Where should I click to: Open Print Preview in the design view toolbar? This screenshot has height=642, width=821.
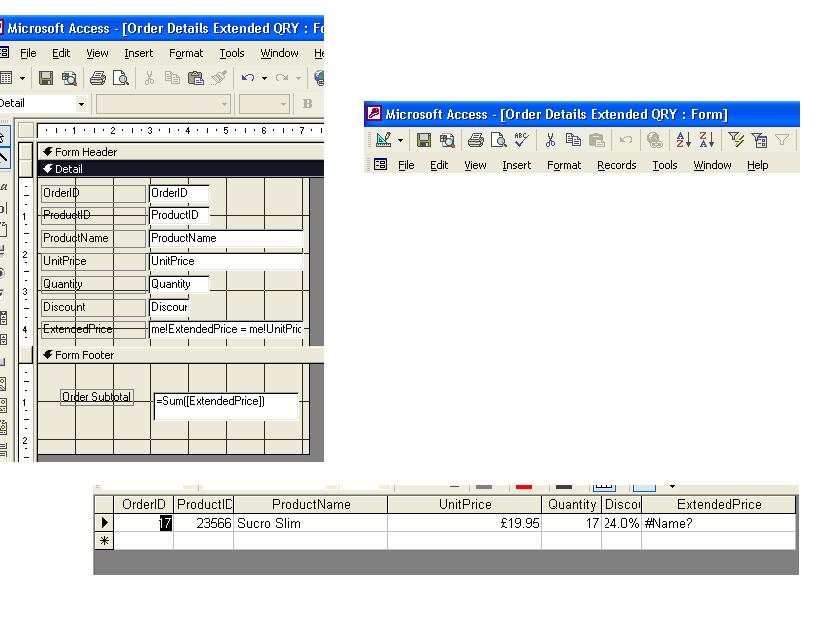tap(121, 79)
